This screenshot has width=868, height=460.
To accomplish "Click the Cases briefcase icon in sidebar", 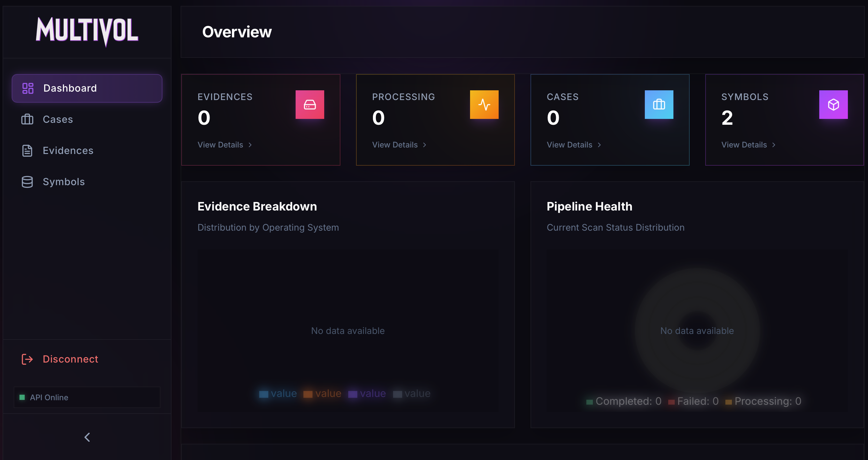I will point(27,119).
